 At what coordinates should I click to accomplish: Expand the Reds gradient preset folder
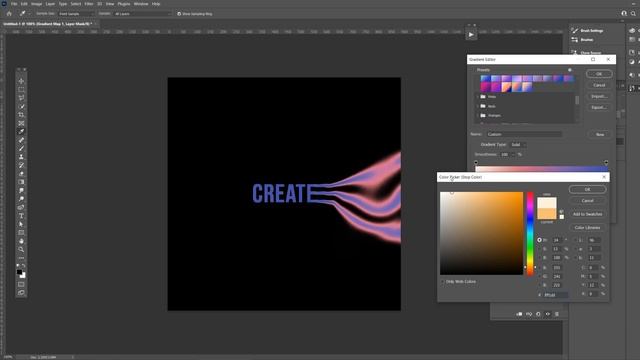pos(478,106)
